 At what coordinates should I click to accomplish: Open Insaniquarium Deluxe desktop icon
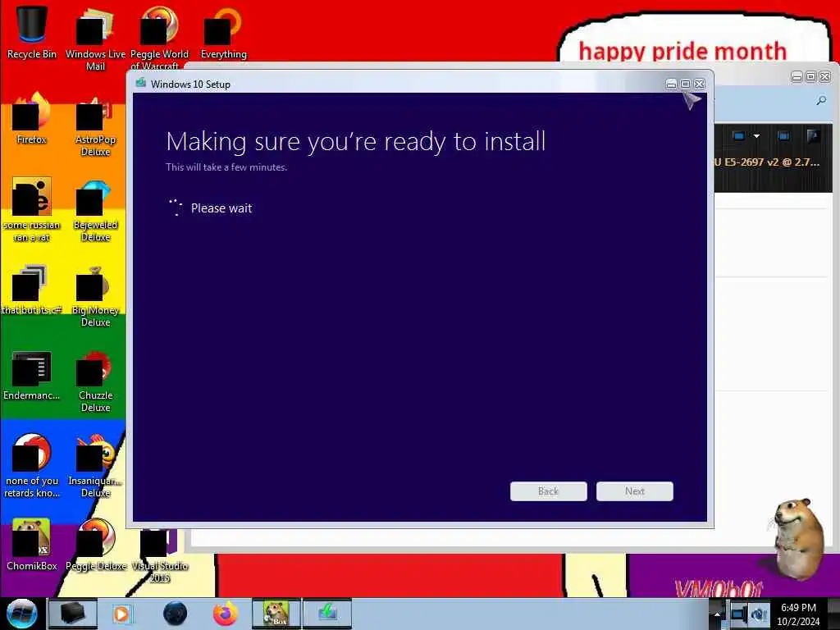pos(95,466)
